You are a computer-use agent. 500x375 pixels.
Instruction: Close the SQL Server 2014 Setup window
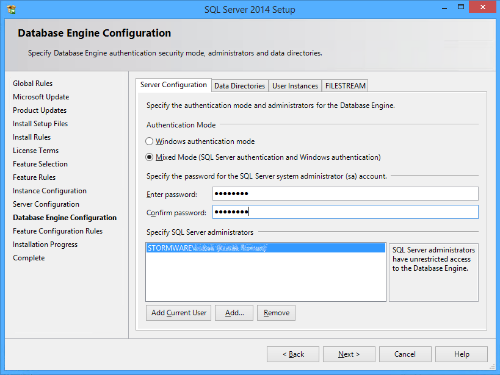coord(482,7)
